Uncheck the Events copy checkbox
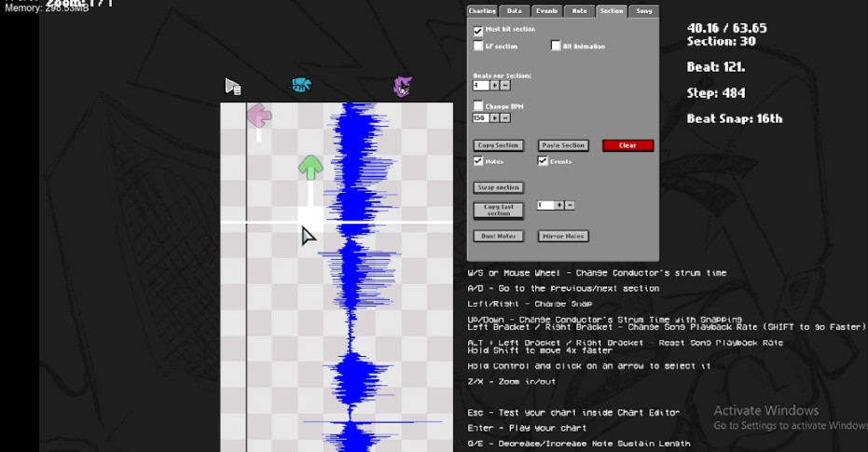Image resolution: width=868 pixels, height=452 pixels. click(543, 161)
